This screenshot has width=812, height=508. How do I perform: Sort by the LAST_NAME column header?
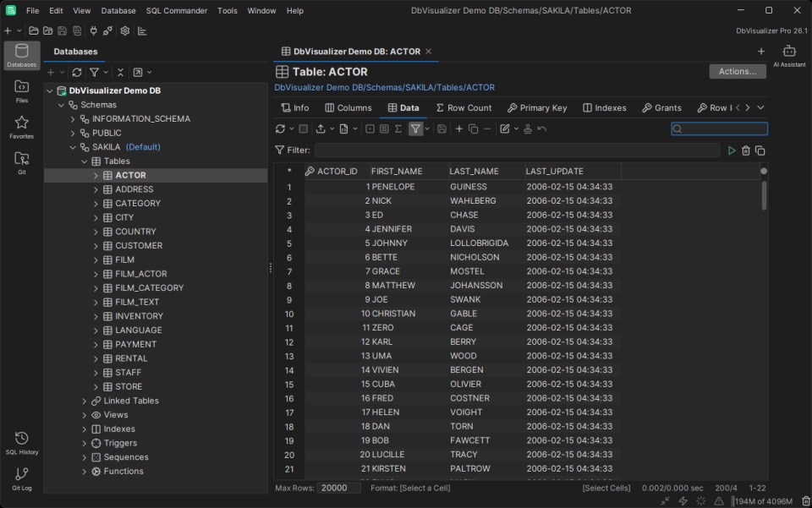(x=486, y=172)
